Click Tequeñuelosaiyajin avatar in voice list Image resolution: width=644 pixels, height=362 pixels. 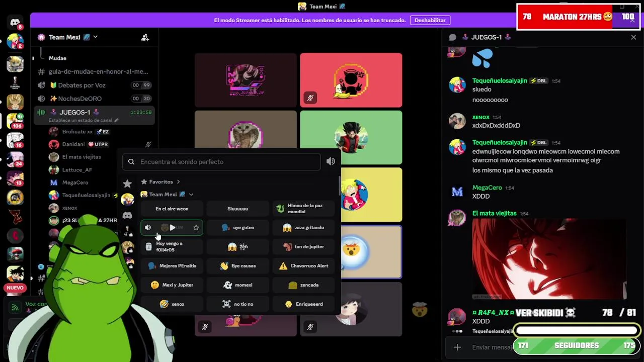point(54,195)
